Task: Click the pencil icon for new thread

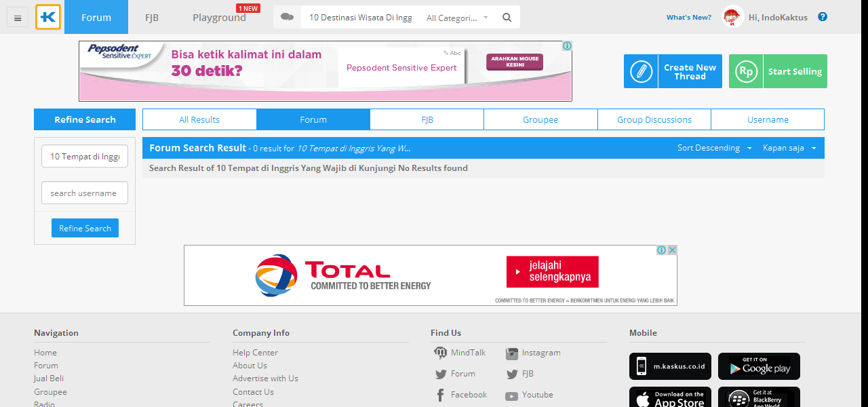Action: coord(641,71)
